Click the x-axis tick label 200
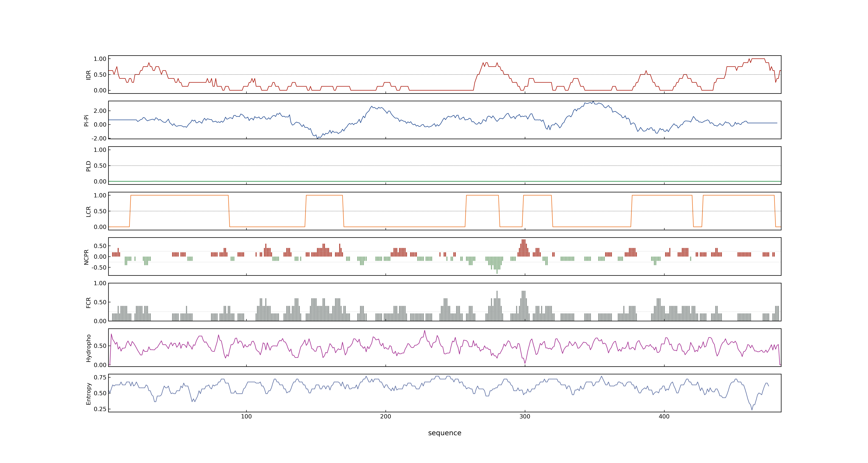 [x=386, y=416]
